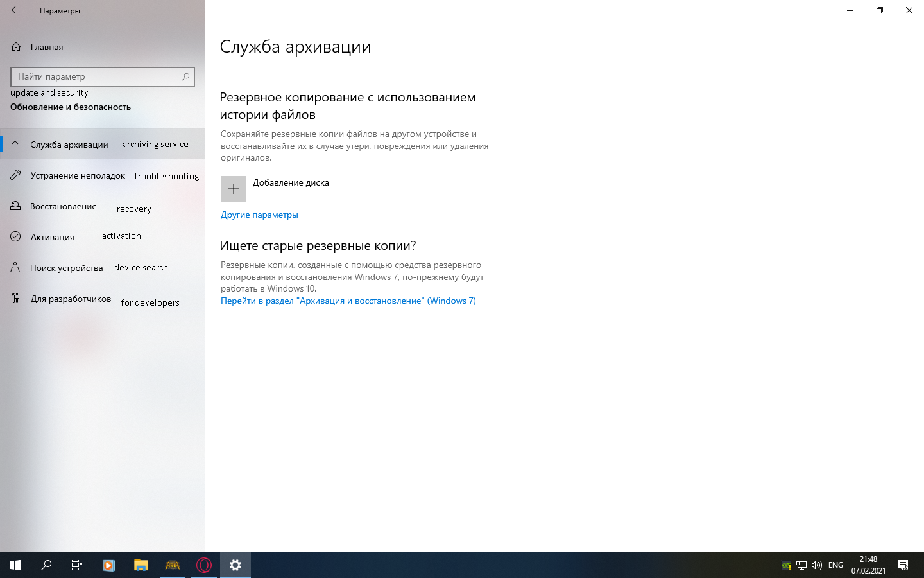Viewport: 924px width, 578px height.
Task: Open taskbar search magnifier
Action: pyautogui.click(x=46, y=565)
